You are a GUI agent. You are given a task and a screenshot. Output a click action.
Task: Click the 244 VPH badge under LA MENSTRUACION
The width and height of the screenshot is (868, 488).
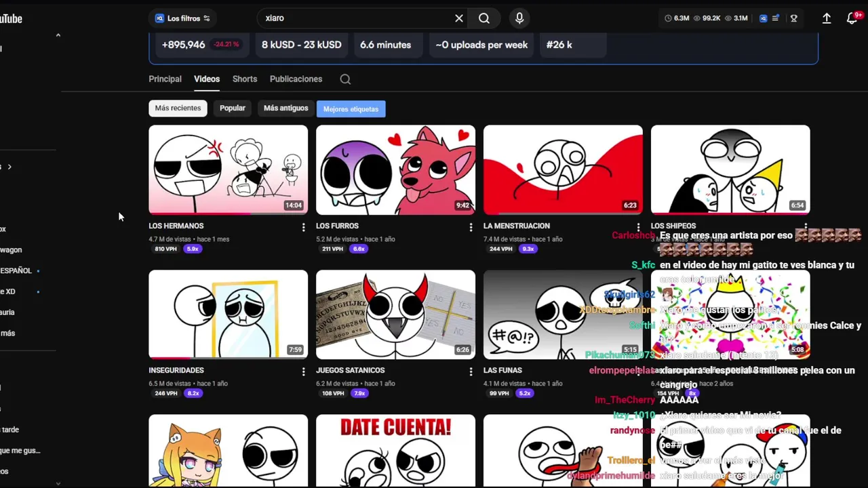(x=500, y=249)
